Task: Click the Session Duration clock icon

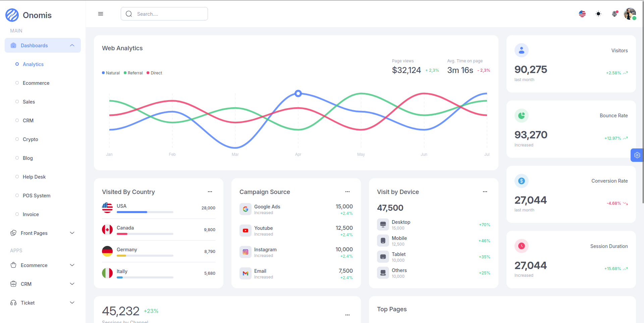Action: [x=522, y=246]
